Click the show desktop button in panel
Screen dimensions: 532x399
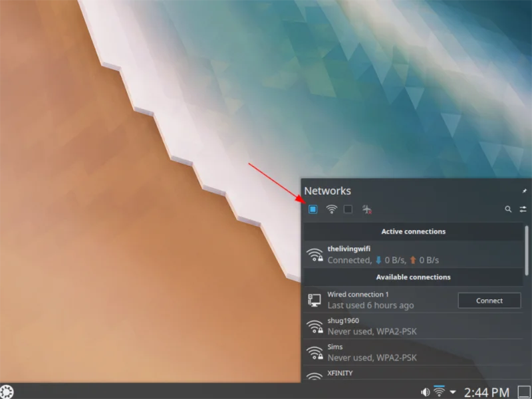coord(524,392)
